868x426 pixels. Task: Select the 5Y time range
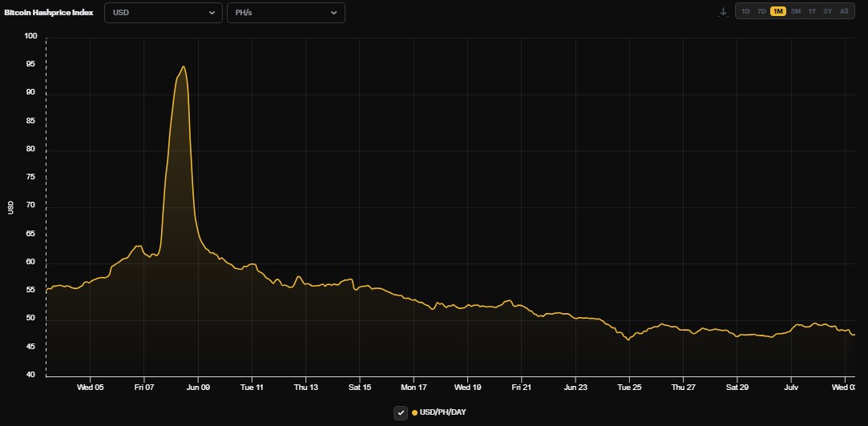click(828, 11)
